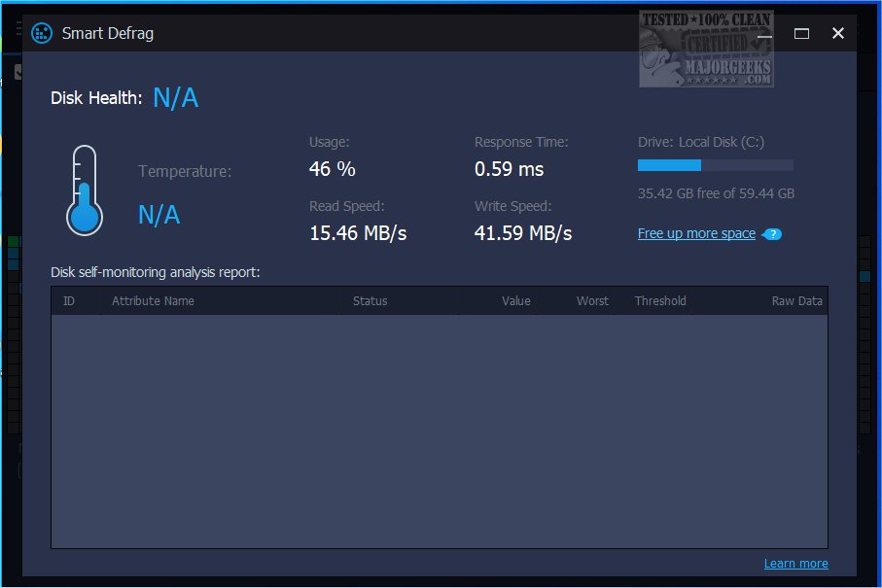Click the 'Temperature:' label
This screenshot has width=882, height=588.
tap(185, 171)
